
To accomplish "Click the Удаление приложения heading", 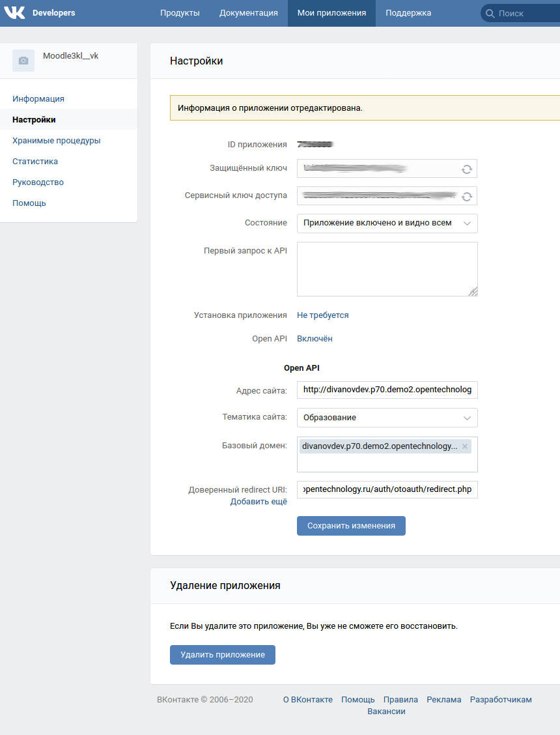I will 225,586.
